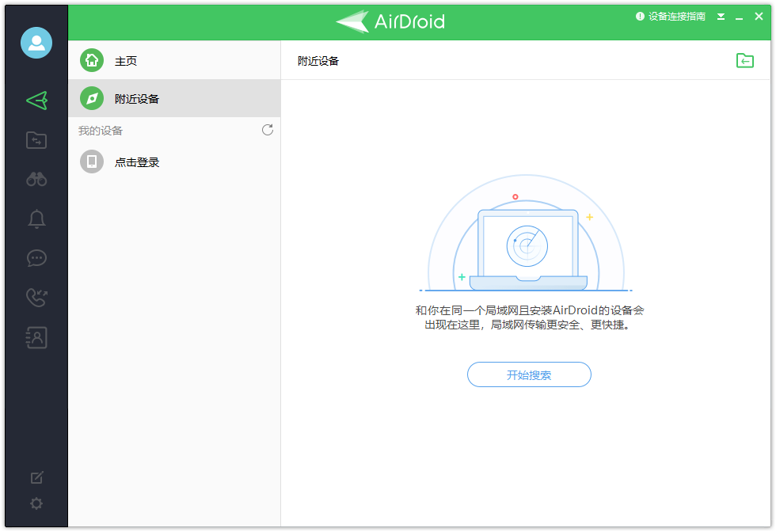Image resolution: width=776 pixels, height=532 pixels.
Task: Click the feedback edit icon
Action: point(36,477)
